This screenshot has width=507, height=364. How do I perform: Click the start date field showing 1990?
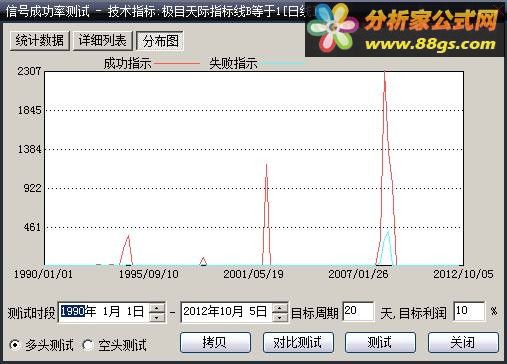pyautogui.click(x=103, y=312)
